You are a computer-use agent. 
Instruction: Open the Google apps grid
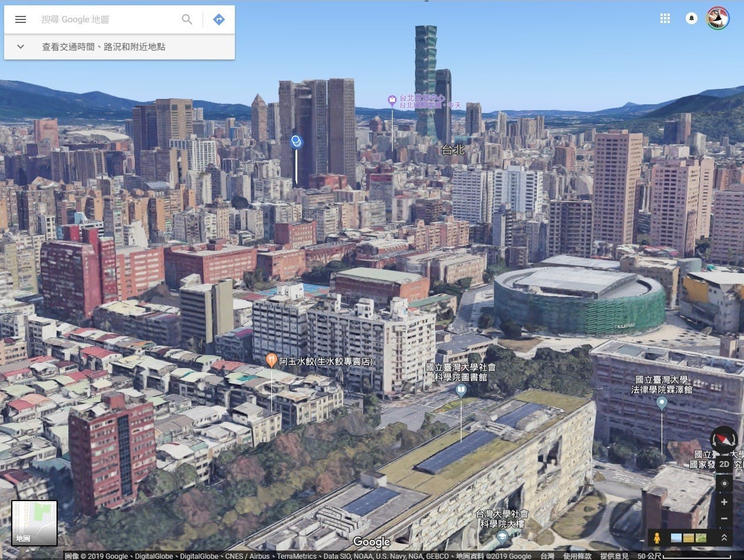[665, 18]
